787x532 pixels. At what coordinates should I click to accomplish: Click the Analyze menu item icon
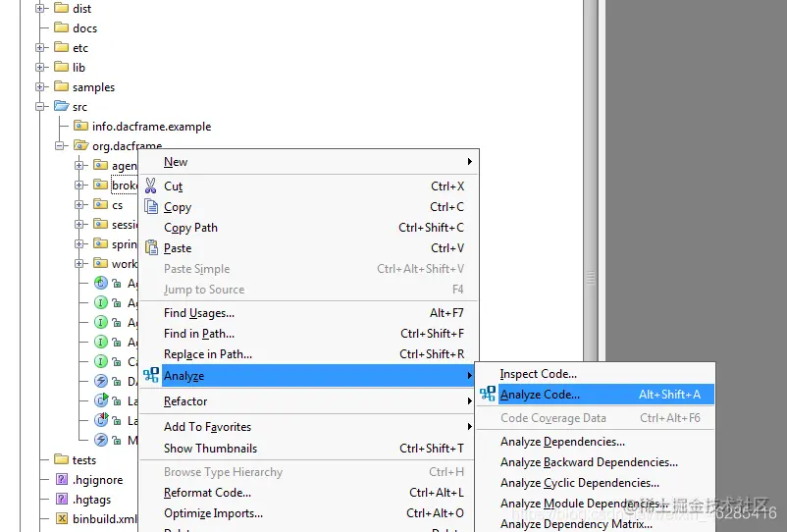pos(150,375)
